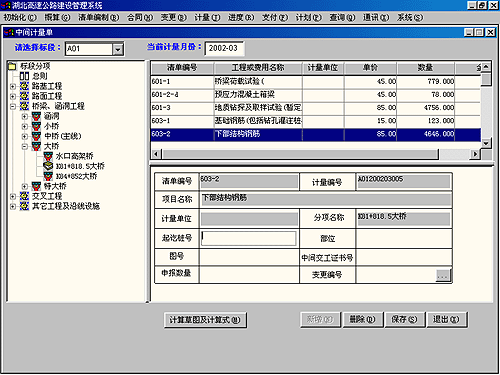Image resolution: width=500 pixels, height=375 pixels.
Task: Click the red icon beside 涵洞
Action: [x=36, y=116]
